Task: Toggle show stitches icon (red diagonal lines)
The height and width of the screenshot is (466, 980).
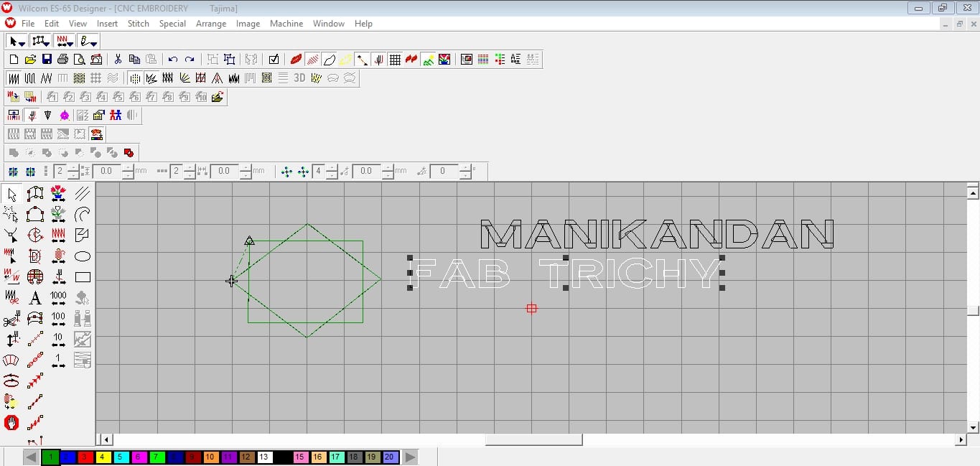Action: 312,60
